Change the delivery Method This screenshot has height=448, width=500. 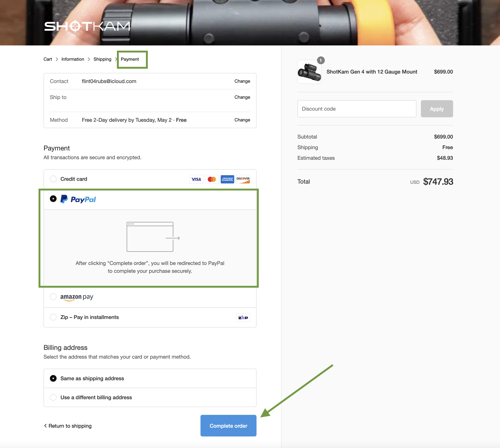coord(242,120)
